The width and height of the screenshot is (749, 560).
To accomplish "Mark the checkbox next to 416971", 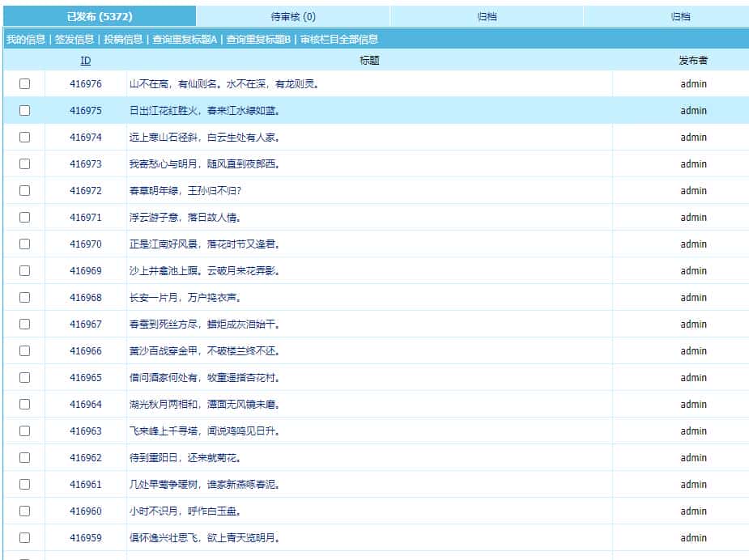I will (25, 218).
